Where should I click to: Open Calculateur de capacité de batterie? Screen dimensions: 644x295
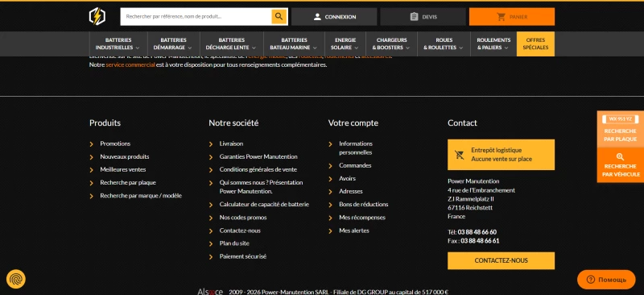tap(264, 204)
